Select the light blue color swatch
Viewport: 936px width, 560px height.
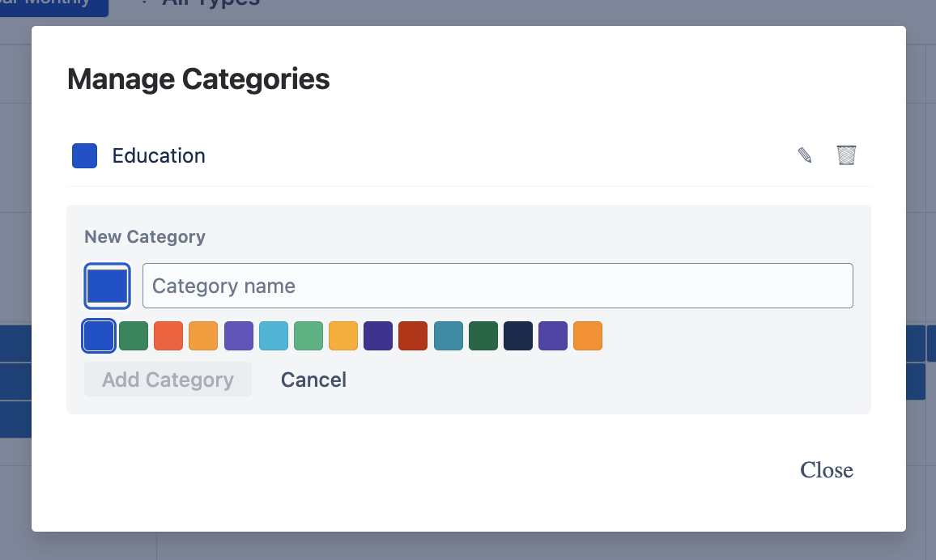(274, 336)
